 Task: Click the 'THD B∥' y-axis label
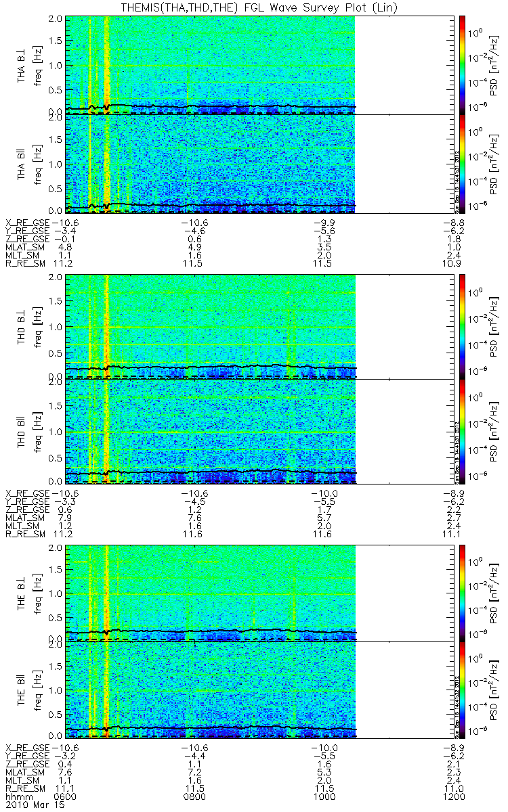coord(22,431)
